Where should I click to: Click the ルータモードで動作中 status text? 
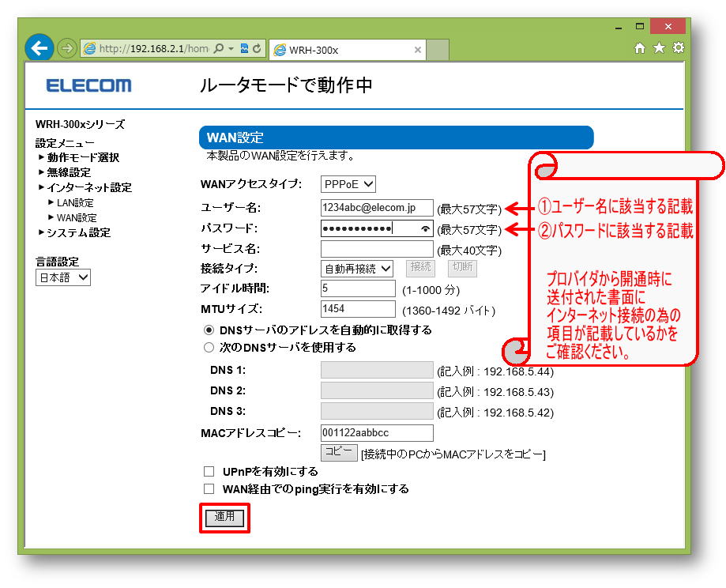286,85
